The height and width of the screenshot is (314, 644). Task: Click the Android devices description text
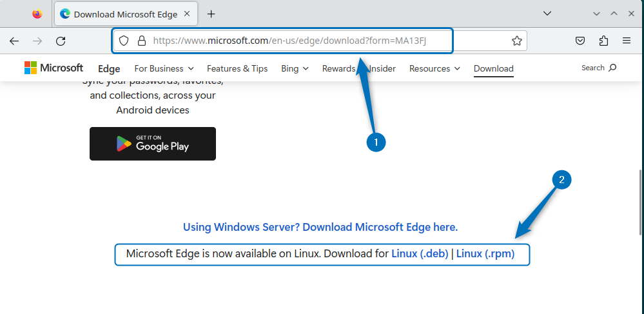(x=153, y=95)
